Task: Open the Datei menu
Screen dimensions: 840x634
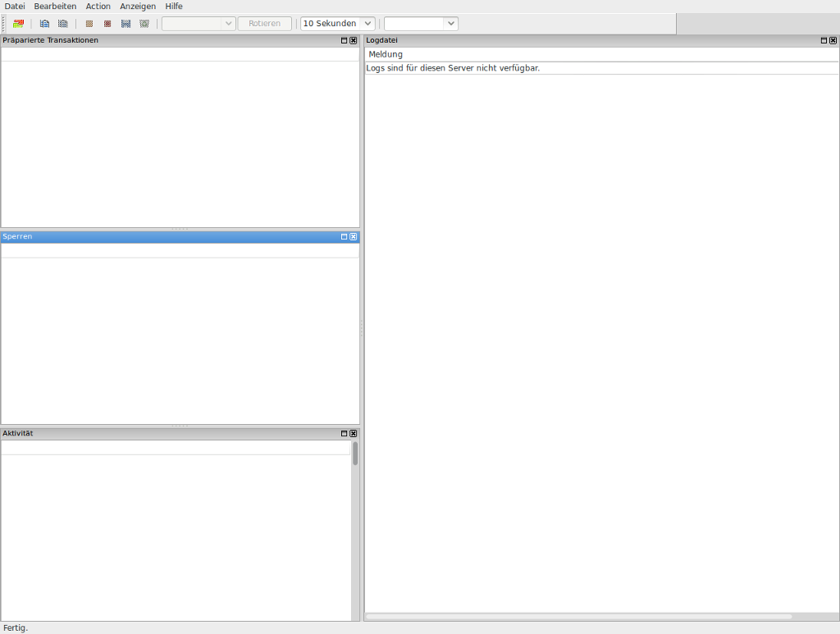Action: click(15, 6)
